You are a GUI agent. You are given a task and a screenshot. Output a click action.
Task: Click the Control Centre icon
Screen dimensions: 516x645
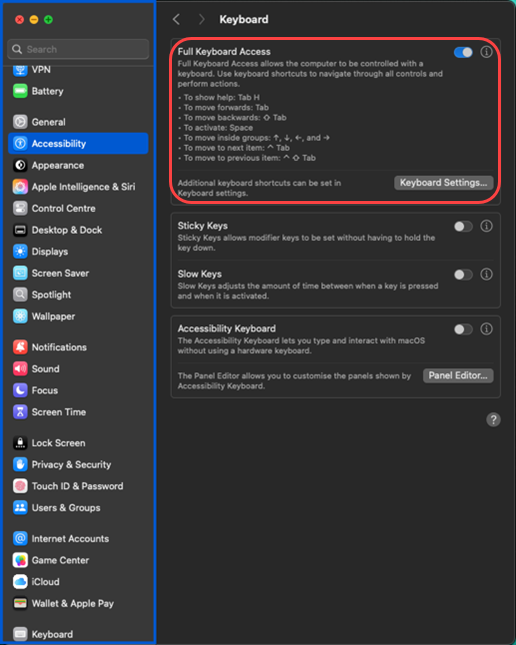pos(20,209)
